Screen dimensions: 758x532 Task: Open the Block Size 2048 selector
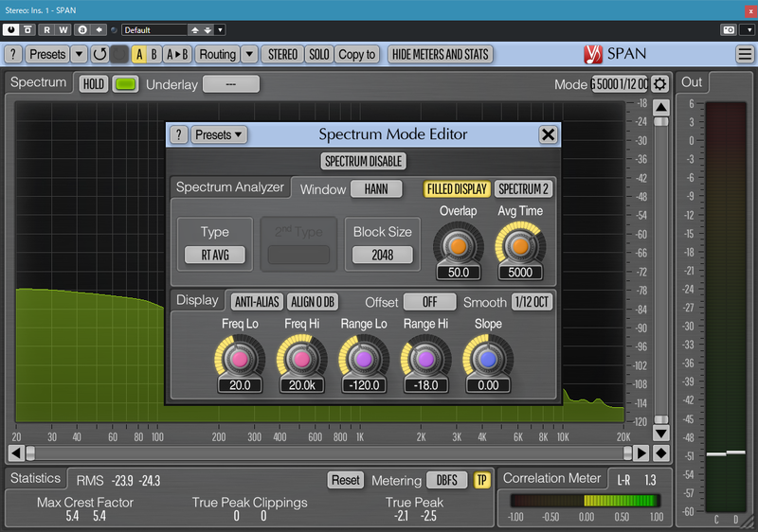[383, 255]
